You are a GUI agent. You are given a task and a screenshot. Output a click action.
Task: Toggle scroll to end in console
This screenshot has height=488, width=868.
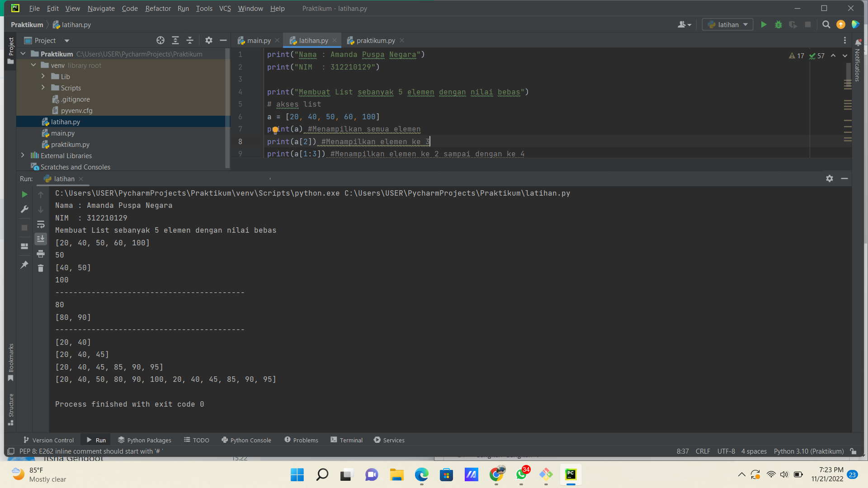pos(41,239)
